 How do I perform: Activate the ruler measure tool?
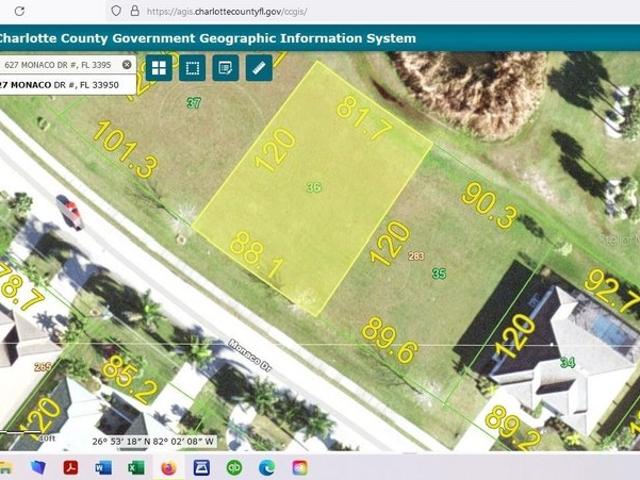[x=259, y=68]
